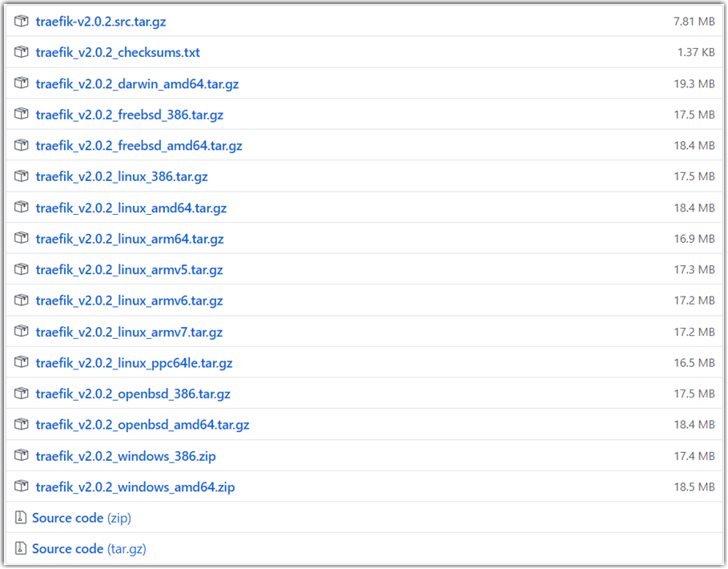Image resolution: width=728 pixels, height=569 pixels.
Task: Click package icon beside darwin_amd64.tar.gz
Action: click(21, 83)
